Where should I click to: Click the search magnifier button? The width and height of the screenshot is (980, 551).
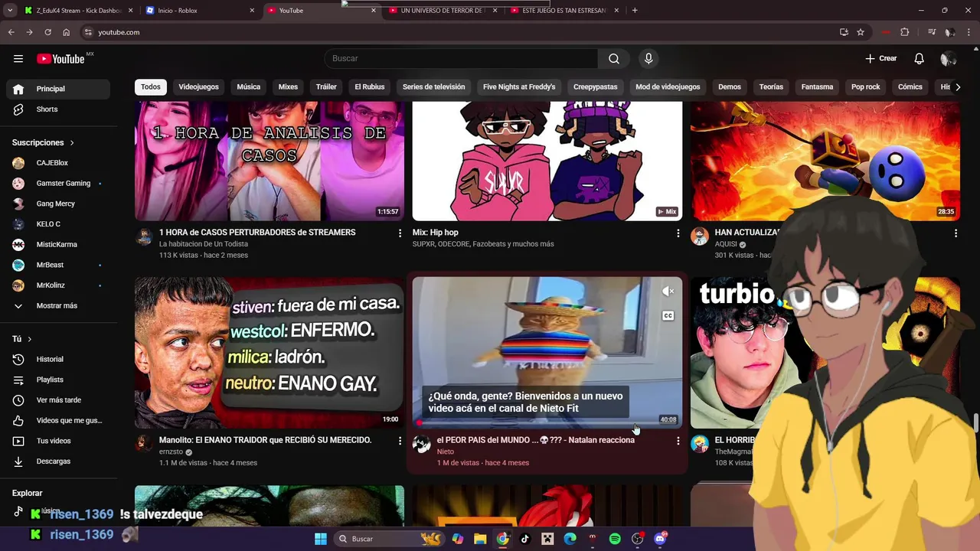[x=614, y=59]
